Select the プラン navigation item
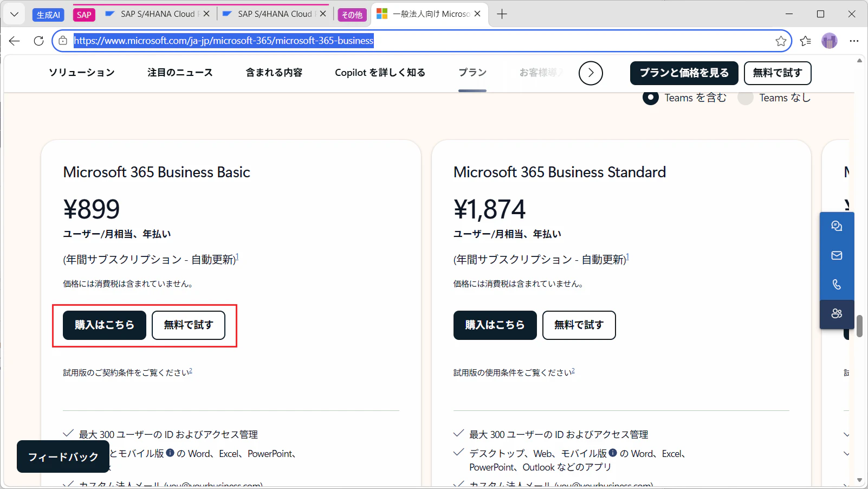The width and height of the screenshot is (868, 489). point(472,73)
